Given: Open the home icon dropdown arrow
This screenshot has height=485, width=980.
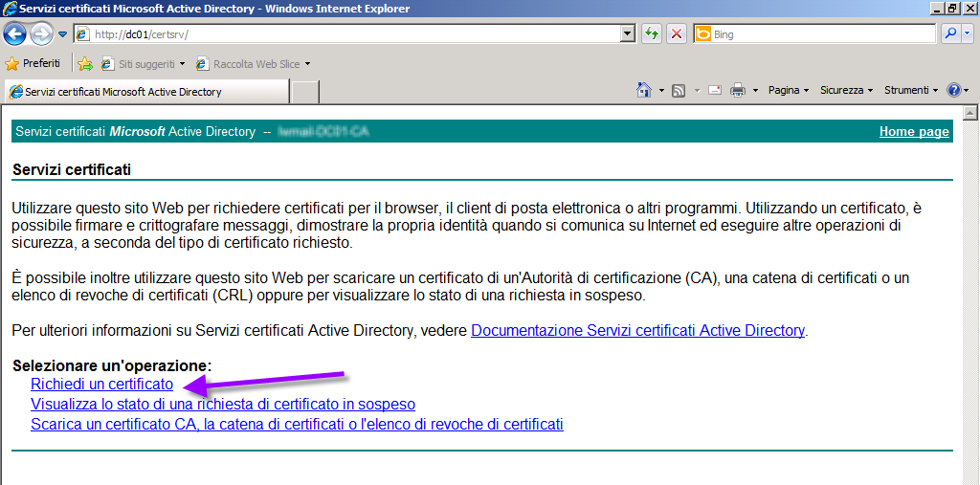Looking at the screenshot, I should point(662,91).
